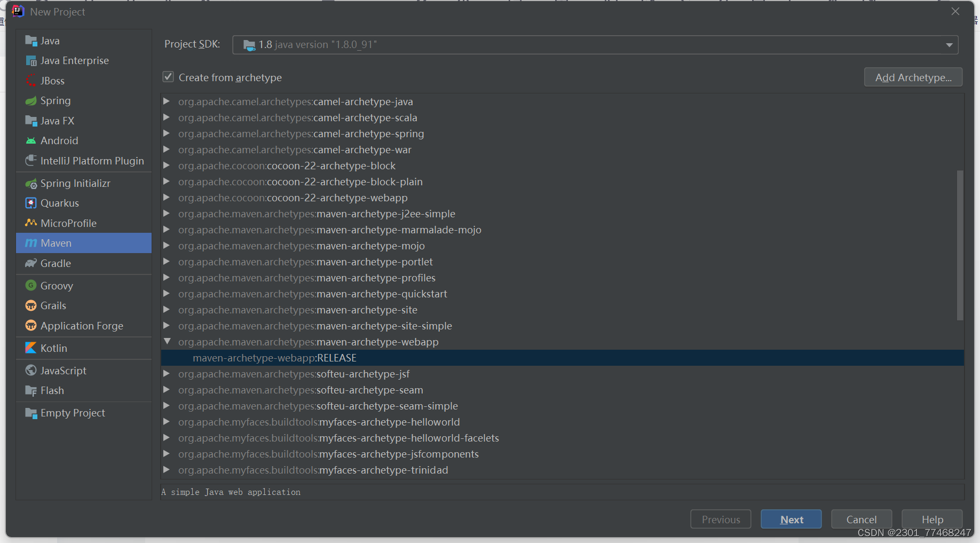The width and height of the screenshot is (980, 543).
Task: Select the Maven 'm' icon
Action: pos(31,243)
